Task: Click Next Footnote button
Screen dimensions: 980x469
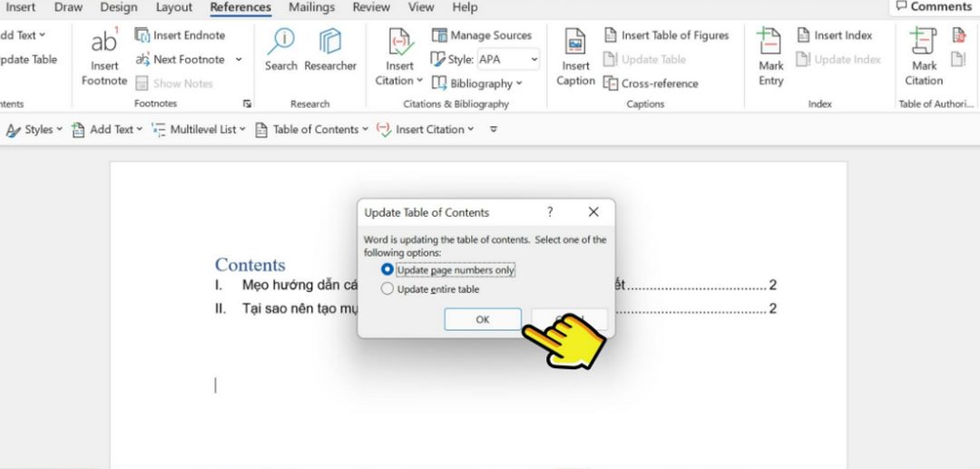Action: [x=180, y=59]
